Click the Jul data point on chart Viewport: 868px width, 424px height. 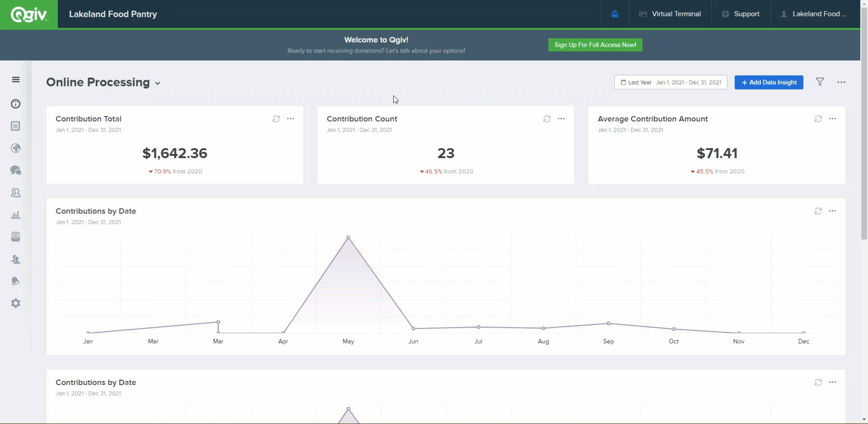click(478, 327)
